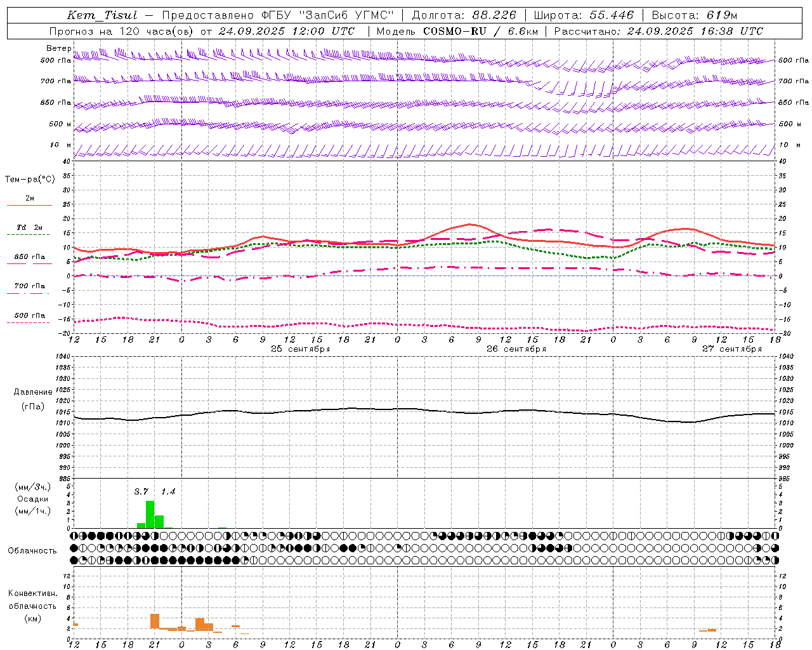Click the Широта: 55.446 latitude value

point(584,15)
